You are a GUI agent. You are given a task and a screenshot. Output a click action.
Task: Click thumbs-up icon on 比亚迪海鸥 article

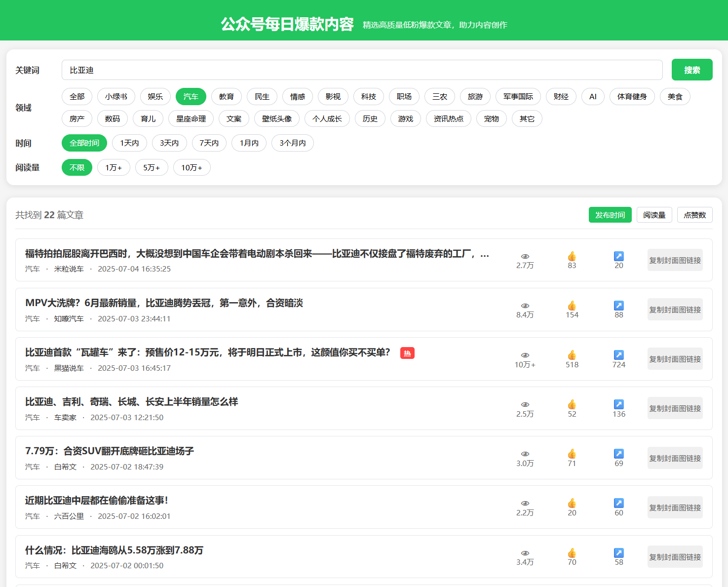coord(572,553)
